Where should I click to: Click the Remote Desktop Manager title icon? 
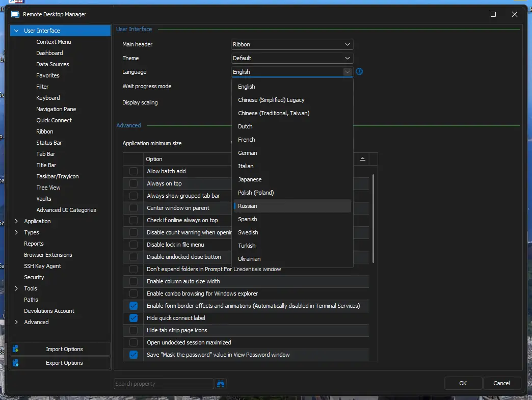[x=15, y=14]
